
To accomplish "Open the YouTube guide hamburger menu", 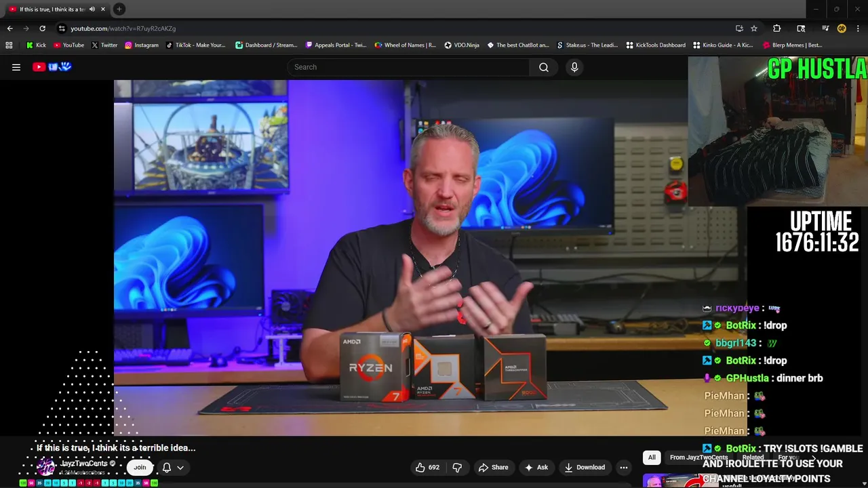I will tap(16, 67).
